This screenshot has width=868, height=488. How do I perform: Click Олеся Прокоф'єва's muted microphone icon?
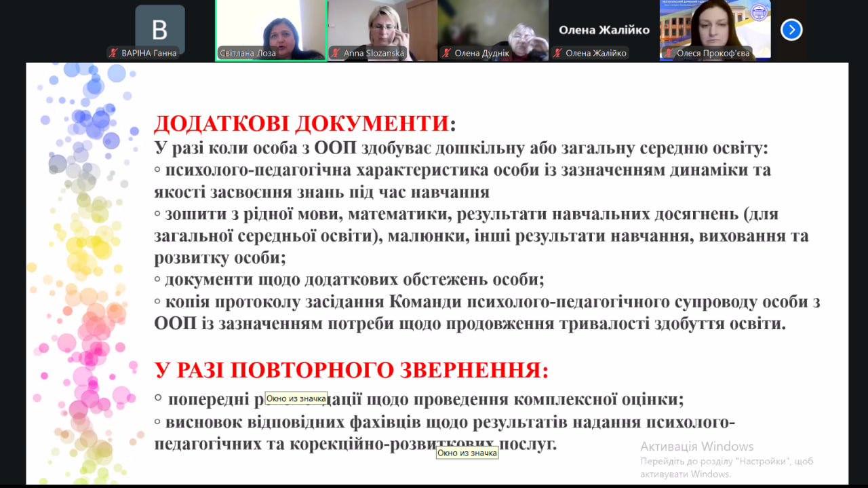click(668, 53)
